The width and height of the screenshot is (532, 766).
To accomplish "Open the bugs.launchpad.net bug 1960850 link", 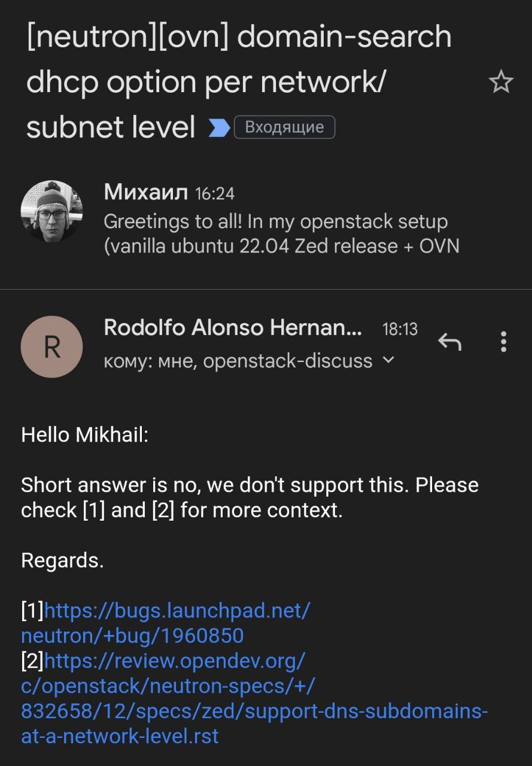I will pos(166,623).
